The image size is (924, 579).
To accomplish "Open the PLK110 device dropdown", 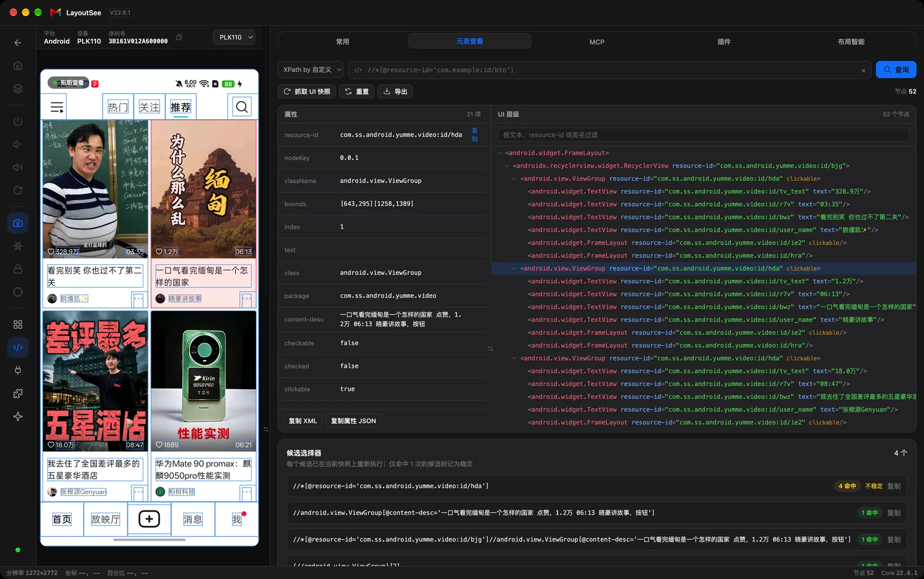I will tap(234, 37).
